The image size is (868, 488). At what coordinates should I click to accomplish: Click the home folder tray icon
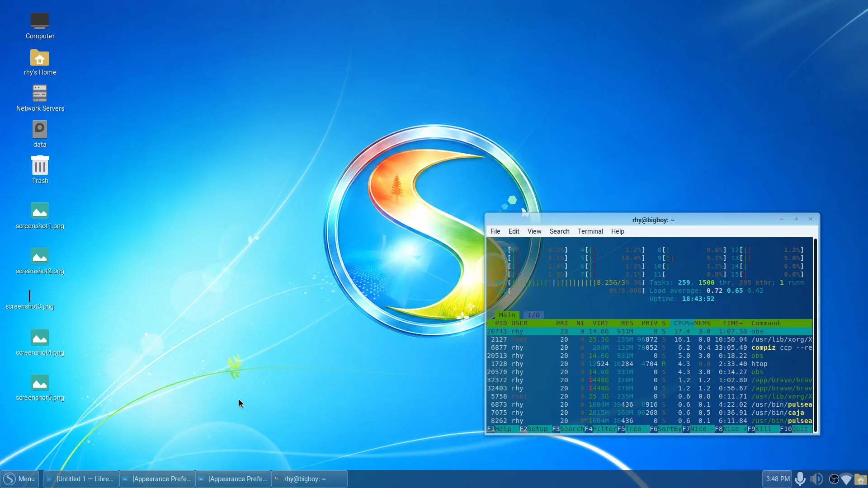[861, 479]
